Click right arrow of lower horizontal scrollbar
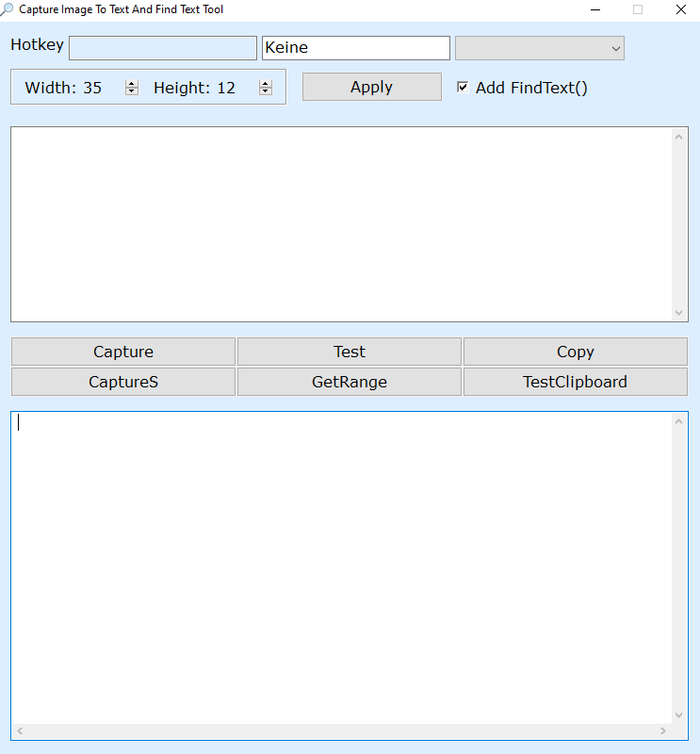Viewport: 700px width, 754px height. (x=663, y=731)
